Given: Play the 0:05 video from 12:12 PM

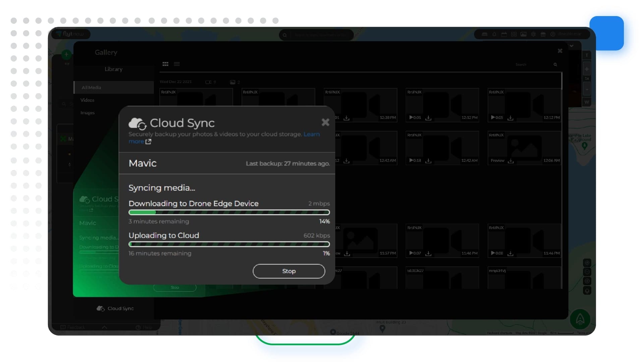Looking at the screenshot, I should 497,118.
